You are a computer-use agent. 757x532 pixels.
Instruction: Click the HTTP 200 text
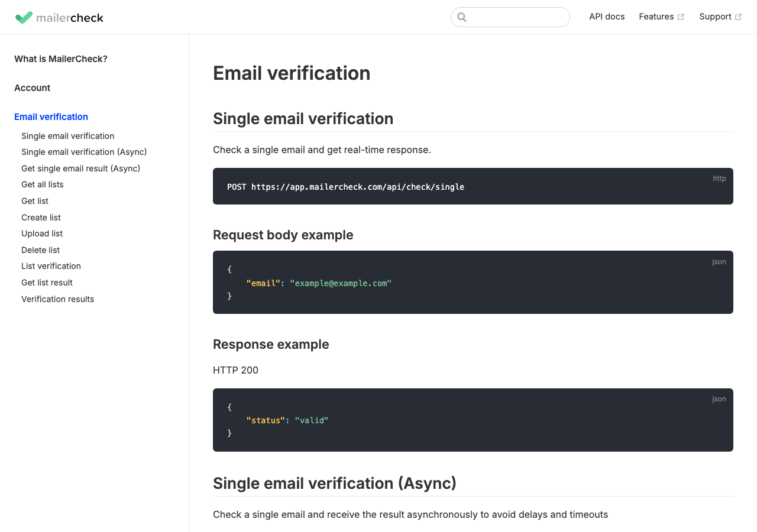235,371
